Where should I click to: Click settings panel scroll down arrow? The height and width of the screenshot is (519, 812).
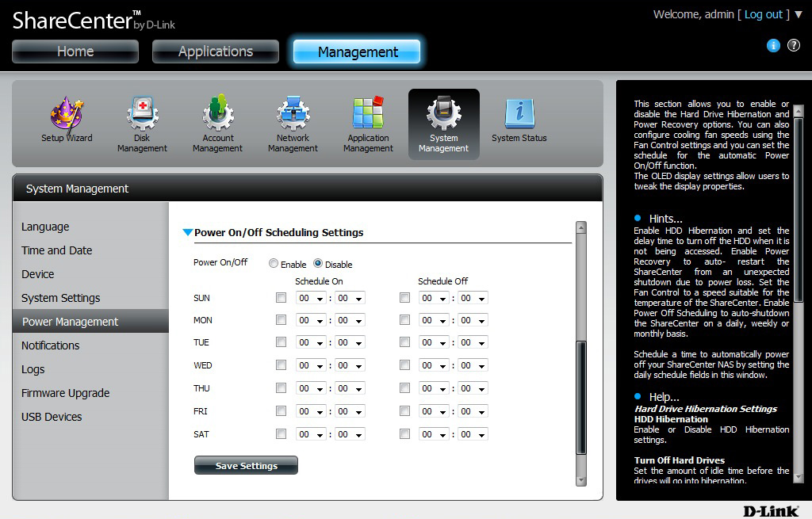click(581, 480)
